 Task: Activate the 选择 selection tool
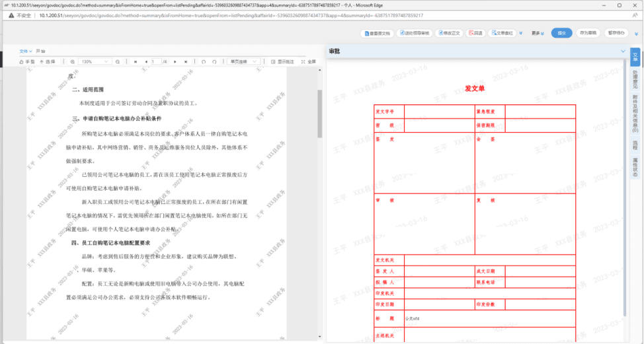click(47, 61)
